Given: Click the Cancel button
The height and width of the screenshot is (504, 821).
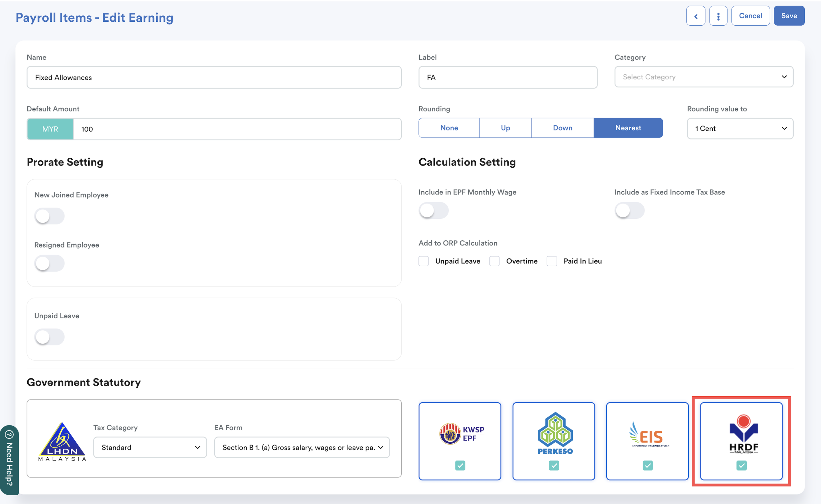Looking at the screenshot, I should pos(750,16).
